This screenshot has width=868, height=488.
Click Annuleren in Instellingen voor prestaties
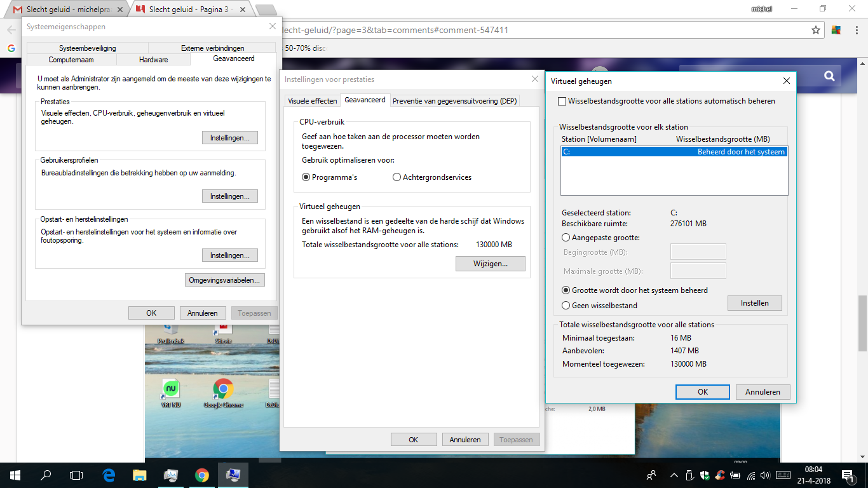tap(466, 440)
